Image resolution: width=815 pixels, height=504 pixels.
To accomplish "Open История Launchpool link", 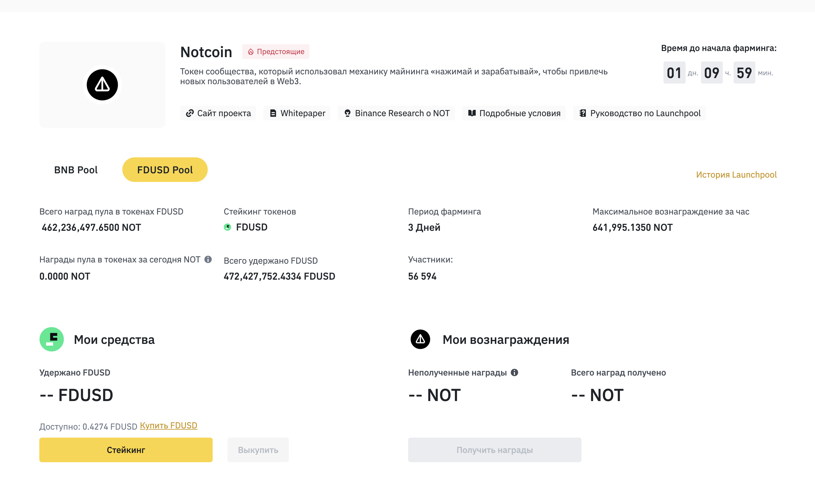I will tap(736, 175).
